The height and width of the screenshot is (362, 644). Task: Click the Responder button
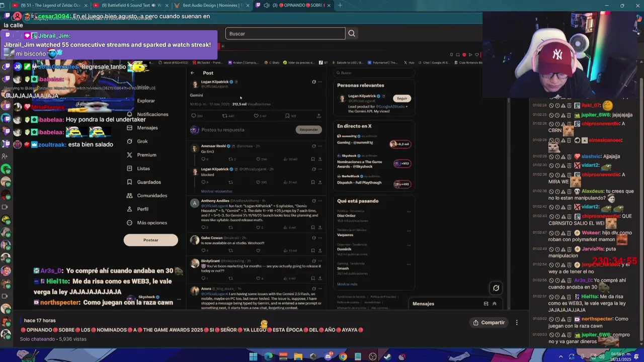tap(308, 130)
